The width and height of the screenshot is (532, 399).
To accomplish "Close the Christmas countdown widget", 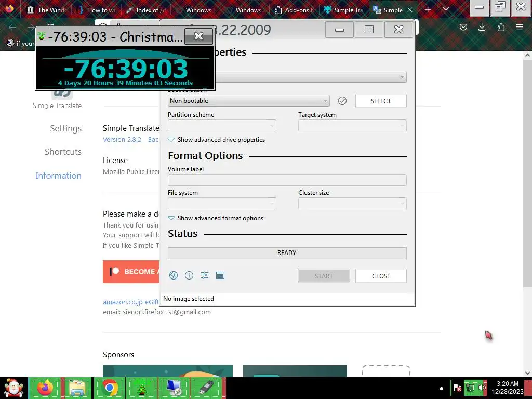I will [x=198, y=36].
